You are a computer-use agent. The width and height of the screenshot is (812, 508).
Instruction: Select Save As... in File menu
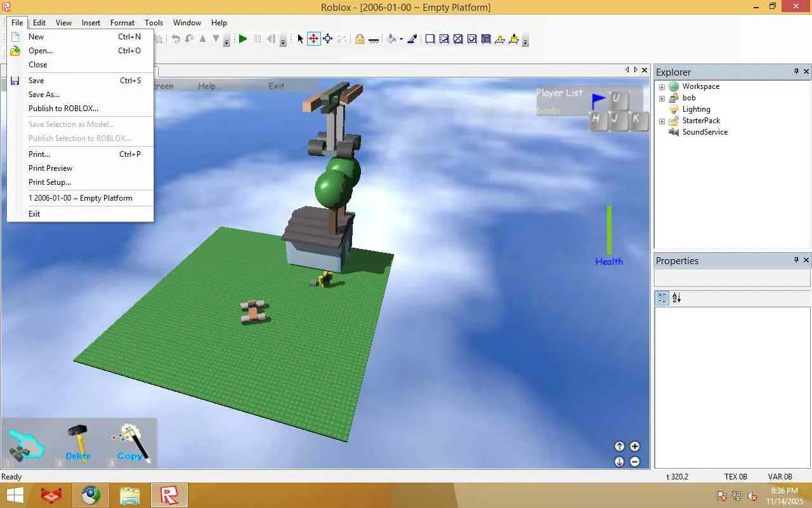coord(81,95)
